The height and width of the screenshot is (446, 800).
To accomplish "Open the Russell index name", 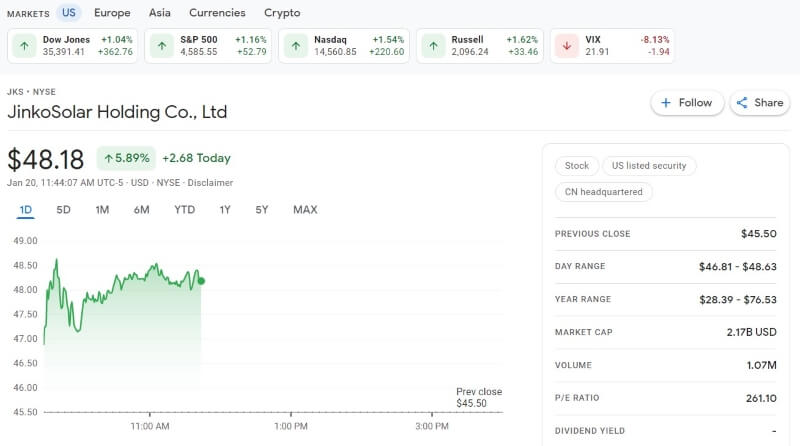I will (x=467, y=40).
